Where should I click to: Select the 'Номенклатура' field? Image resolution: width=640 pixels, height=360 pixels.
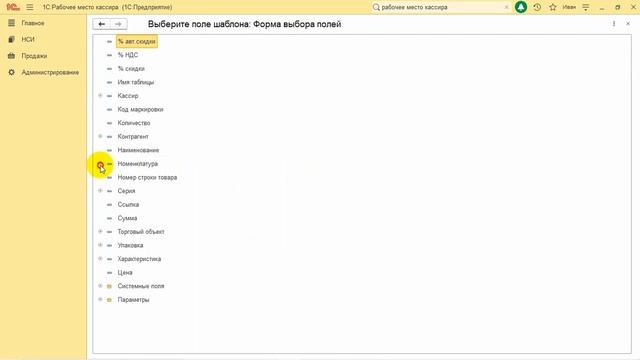coord(138,164)
